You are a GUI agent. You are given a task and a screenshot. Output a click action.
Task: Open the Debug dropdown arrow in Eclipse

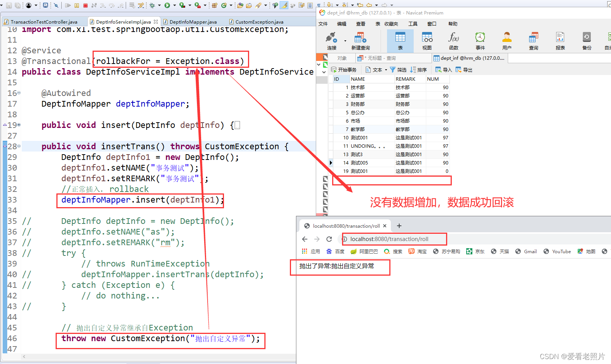159,5
